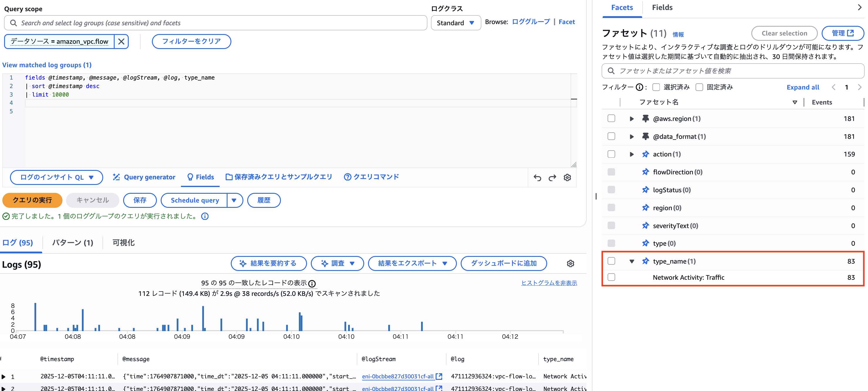Image resolution: width=868 pixels, height=391 pixels.
Task: Open the Logs results settings gear
Action: (x=570, y=264)
